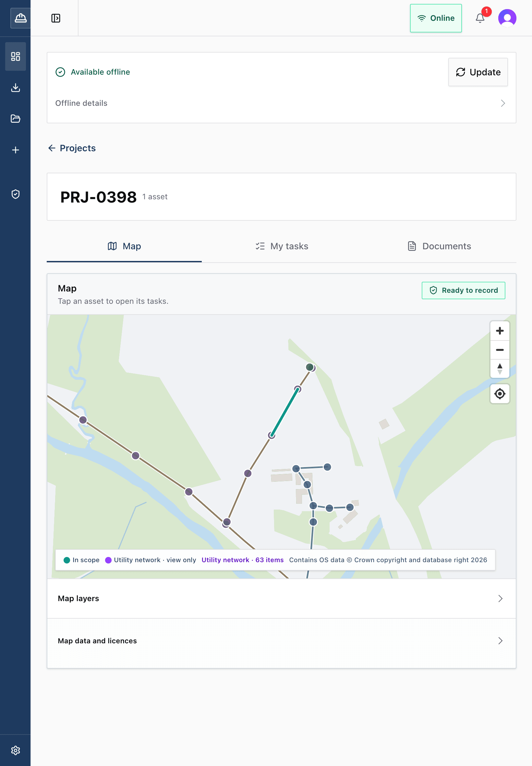This screenshot has width=532, height=766.
Task: Click the Ready to record badge
Action: (x=463, y=290)
